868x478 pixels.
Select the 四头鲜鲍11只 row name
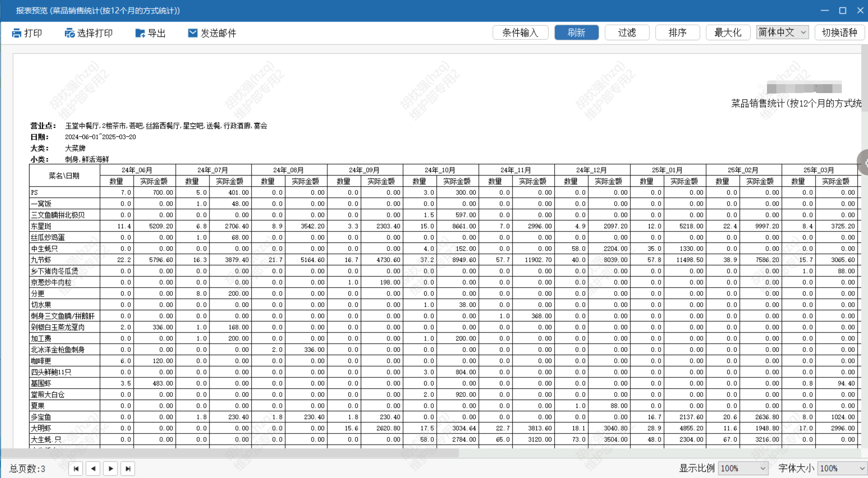coord(65,372)
